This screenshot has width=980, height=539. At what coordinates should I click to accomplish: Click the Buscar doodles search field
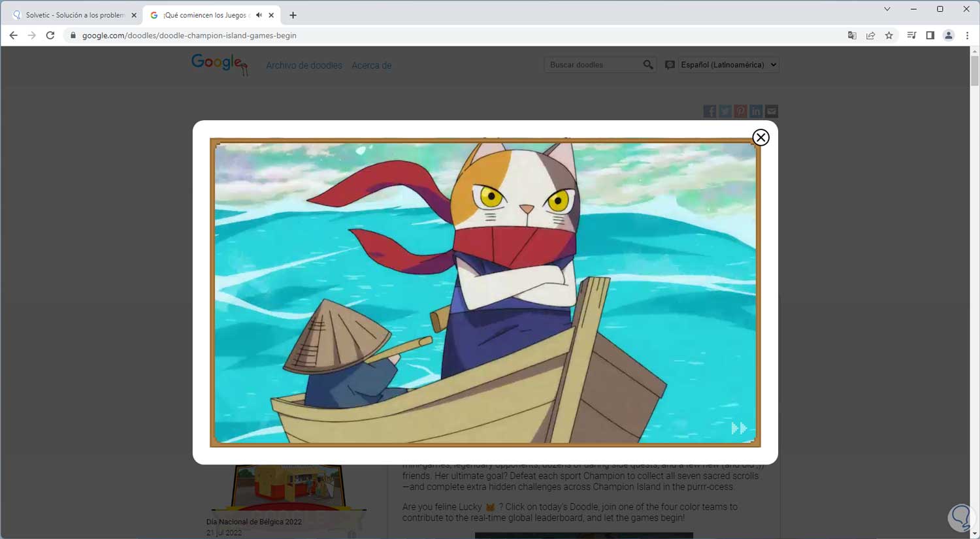coord(593,65)
